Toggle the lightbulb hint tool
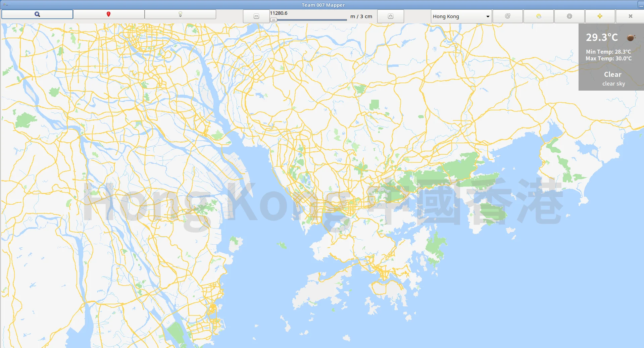 tap(180, 14)
